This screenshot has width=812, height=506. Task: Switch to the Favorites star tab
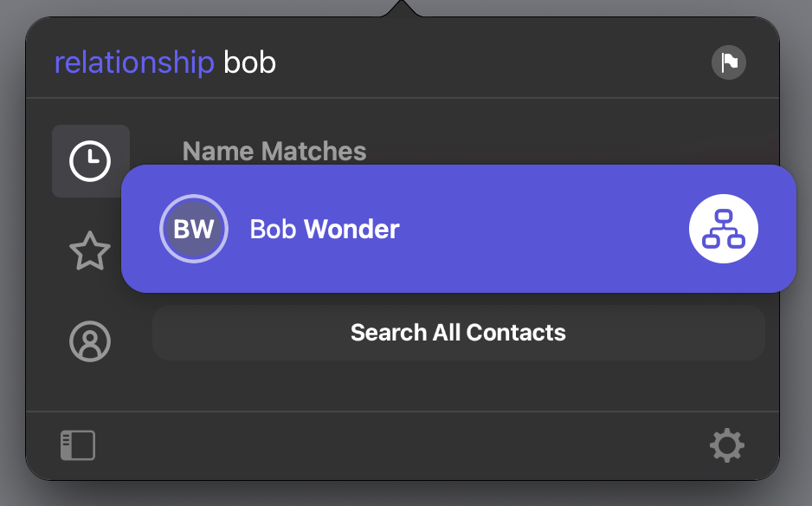(90, 251)
